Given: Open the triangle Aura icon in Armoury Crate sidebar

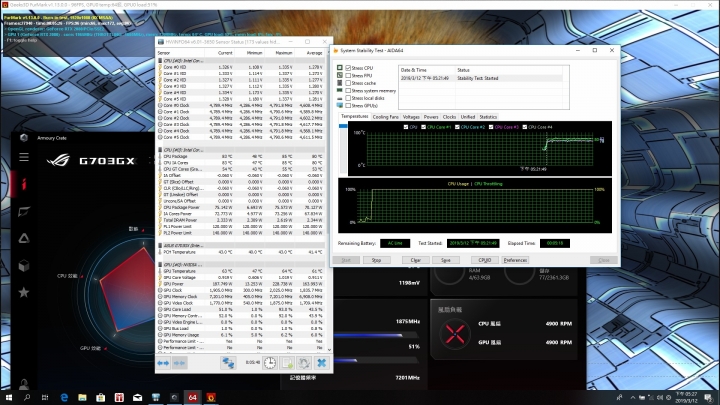Looking at the screenshot, I should (x=24, y=238).
